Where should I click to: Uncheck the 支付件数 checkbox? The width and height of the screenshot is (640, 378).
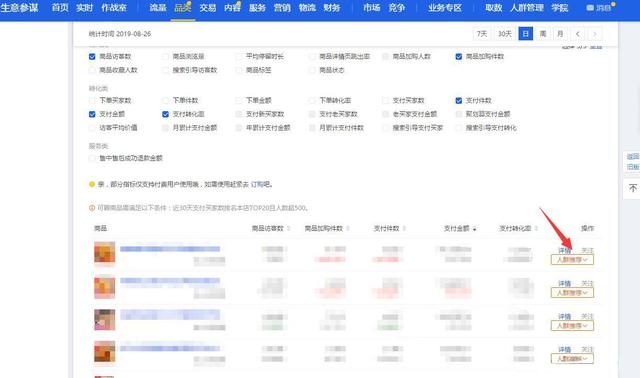click(459, 100)
